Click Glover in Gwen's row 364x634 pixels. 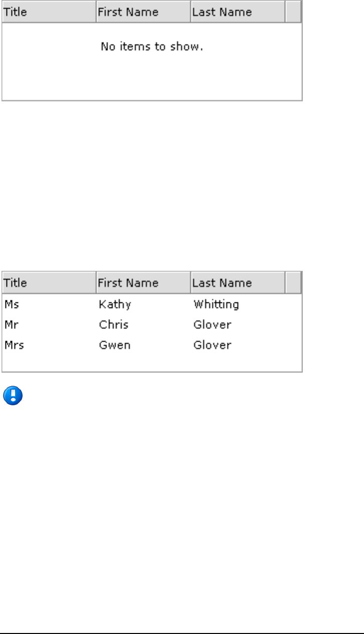point(212,345)
